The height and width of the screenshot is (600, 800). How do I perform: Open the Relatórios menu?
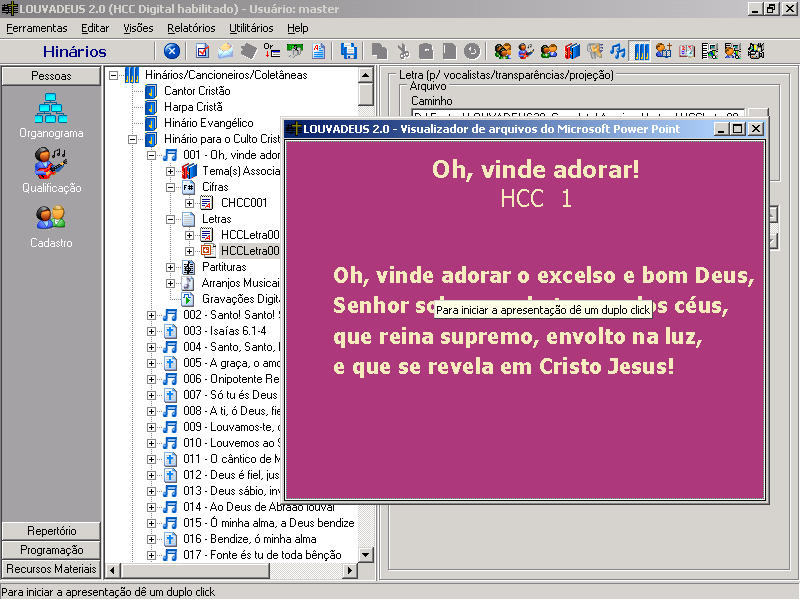[191, 28]
